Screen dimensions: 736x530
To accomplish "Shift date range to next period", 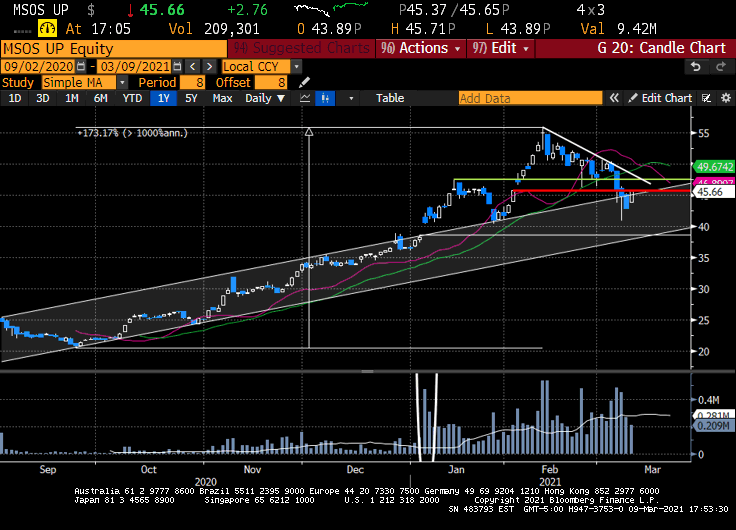I will coord(210,66).
